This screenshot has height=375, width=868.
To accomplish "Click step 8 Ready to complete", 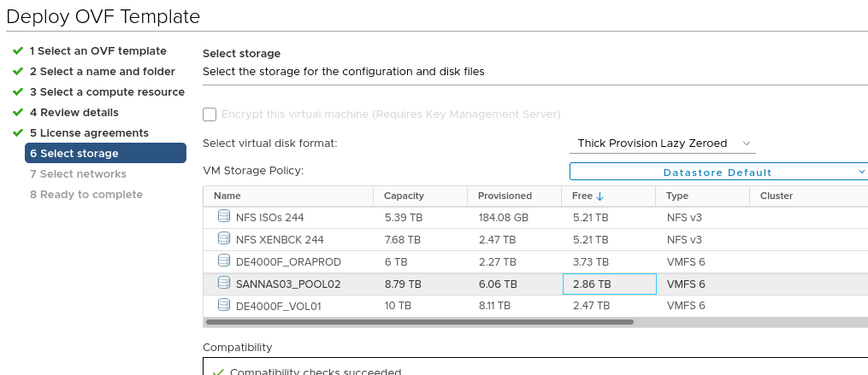I will pyautogui.click(x=86, y=194).
